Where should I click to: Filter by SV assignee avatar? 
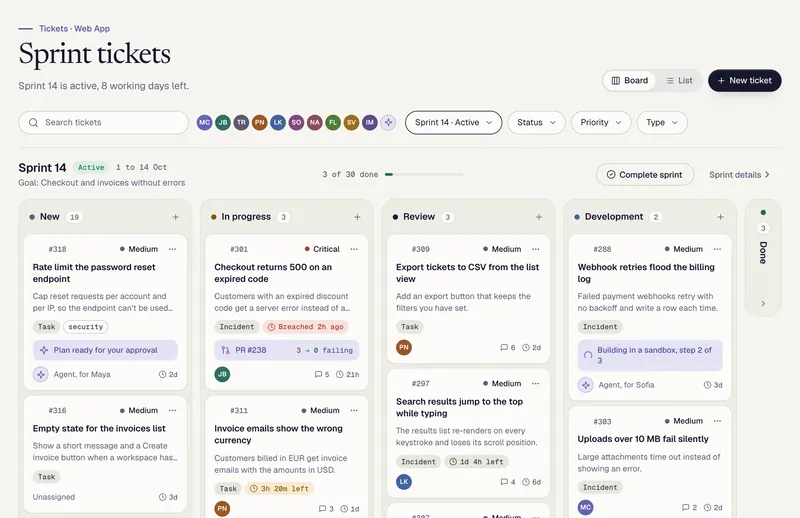(352, 122)
